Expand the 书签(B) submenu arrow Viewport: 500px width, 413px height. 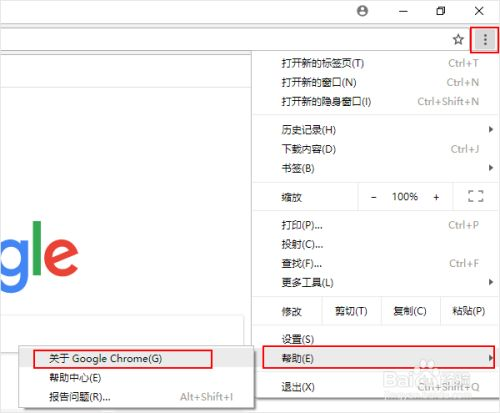click(x=491, y=168)
